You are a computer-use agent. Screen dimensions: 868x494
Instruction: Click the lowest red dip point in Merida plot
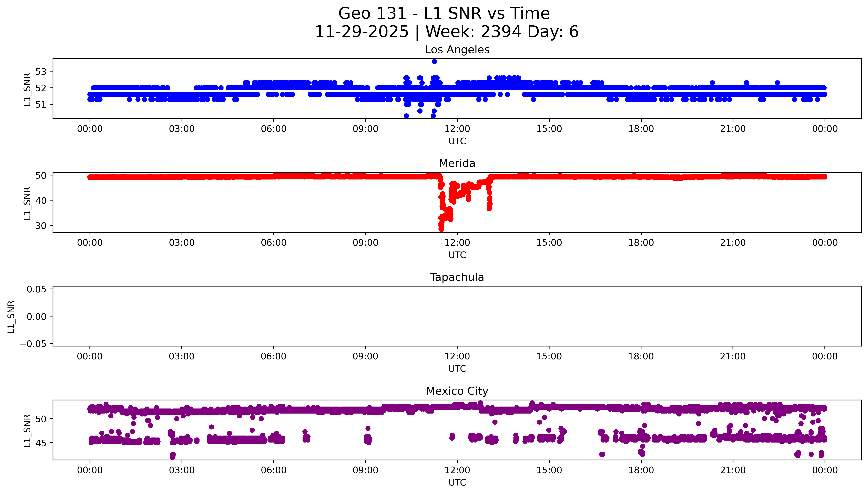tap(441, 229)
